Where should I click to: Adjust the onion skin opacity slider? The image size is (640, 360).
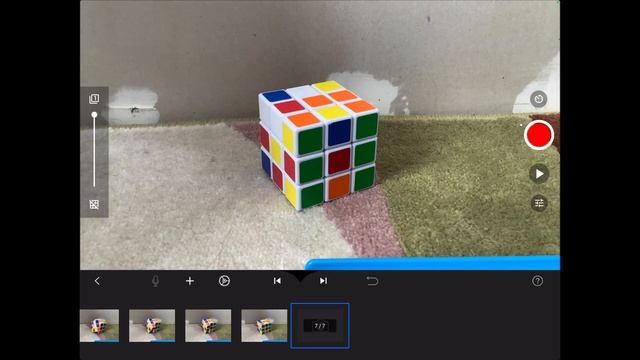tap(94, 151)
